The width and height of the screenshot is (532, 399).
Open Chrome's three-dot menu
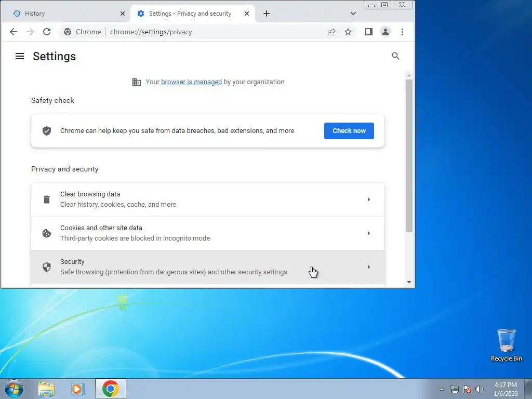click(403, 32)
